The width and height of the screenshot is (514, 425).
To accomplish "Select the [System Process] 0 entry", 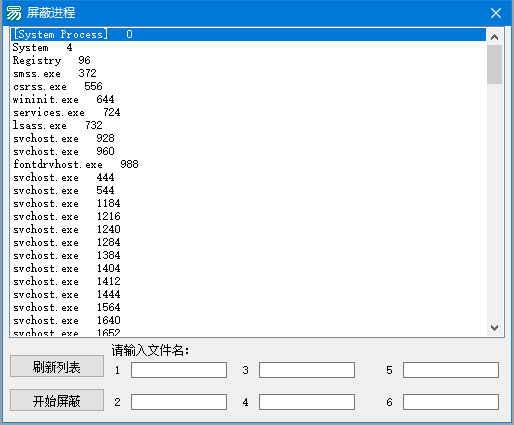I will click(248, 34).
